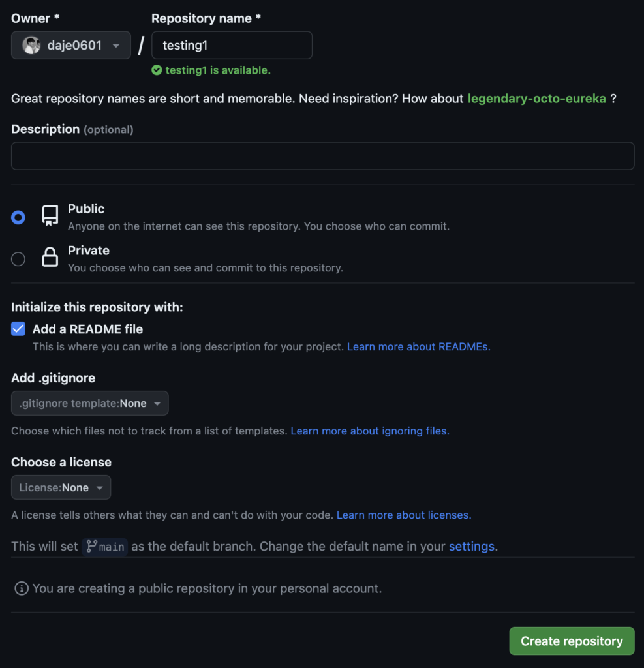The width and height of the screenshot is (644, 668).
Task: Click the main branch icon badge
Action: (x=105, y=547)
